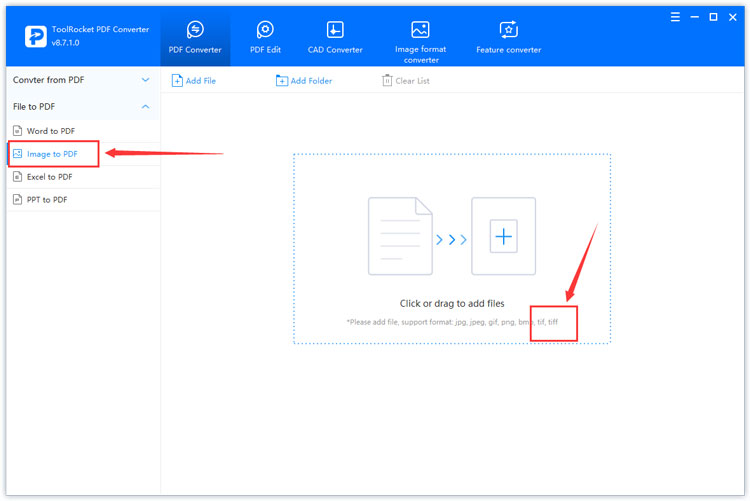This screenshot has height=501, width=750.
Task: Click the plus icon to add files
Action: pos(504,236)
